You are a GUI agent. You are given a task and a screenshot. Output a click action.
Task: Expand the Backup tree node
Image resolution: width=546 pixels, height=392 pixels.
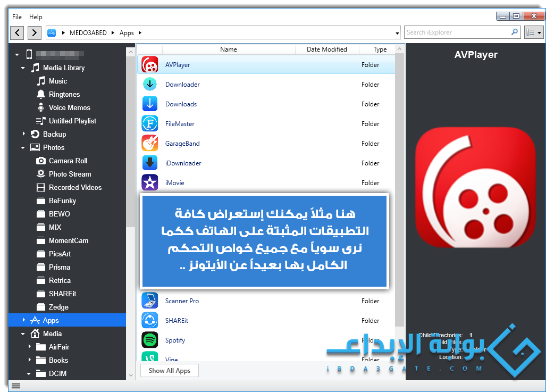click(24, 134)
